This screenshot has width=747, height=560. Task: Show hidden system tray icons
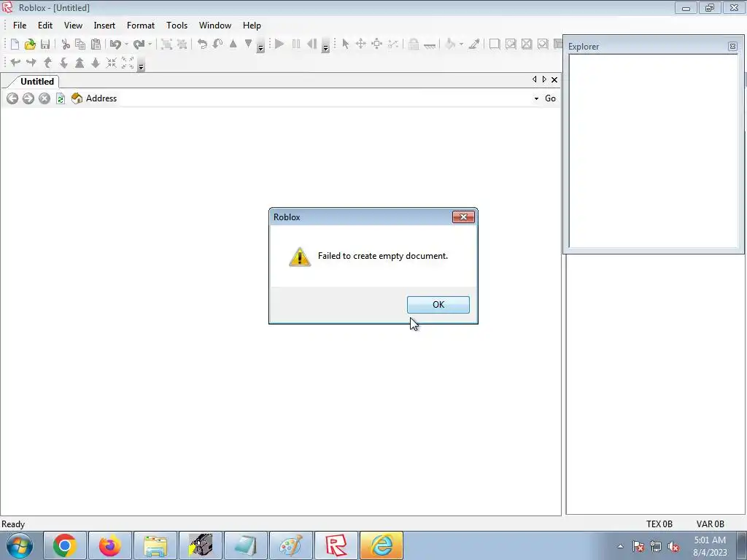click(620, 547)
